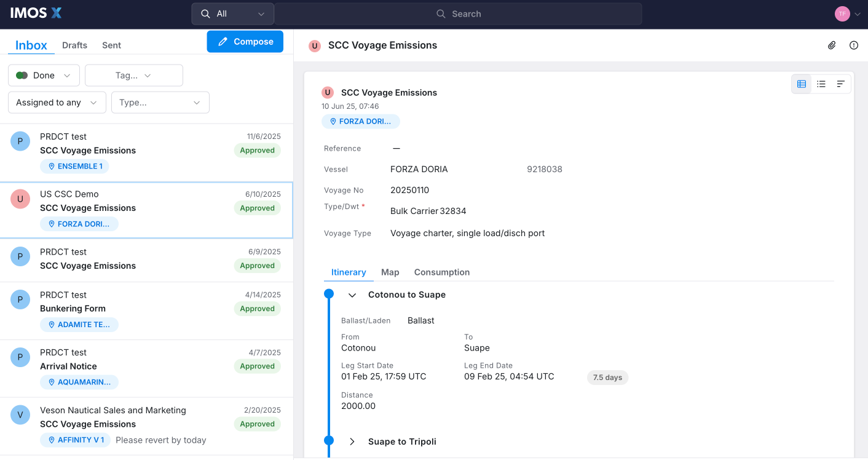
Task: Toggle the Done status filter
Action: pos(43,75)
